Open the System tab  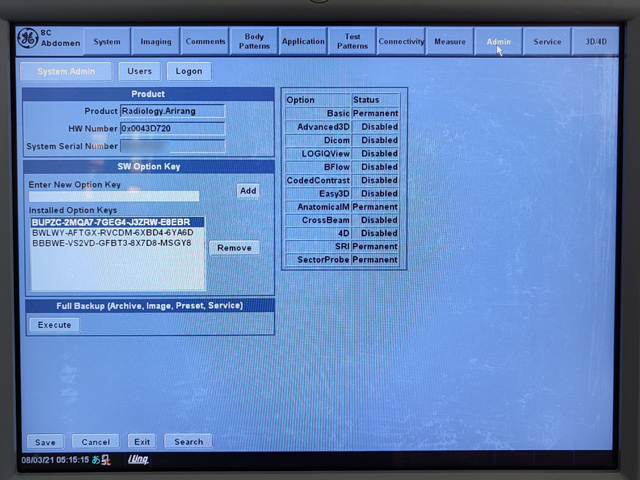click(107, 41)
